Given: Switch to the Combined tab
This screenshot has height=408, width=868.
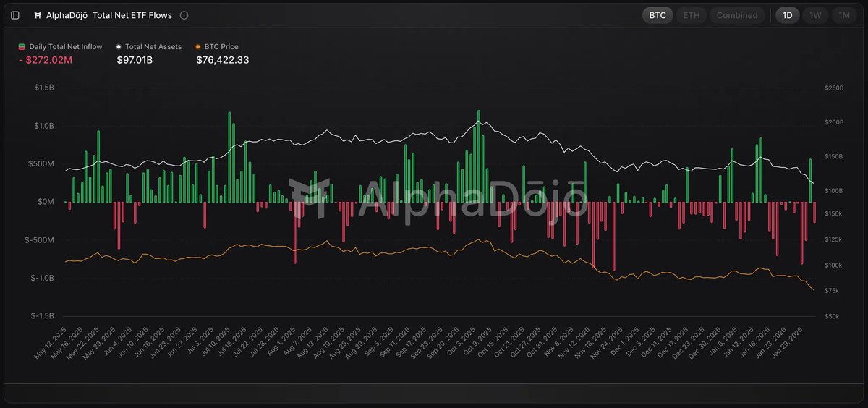Looking at the screenshot, I should pos(737,15).
